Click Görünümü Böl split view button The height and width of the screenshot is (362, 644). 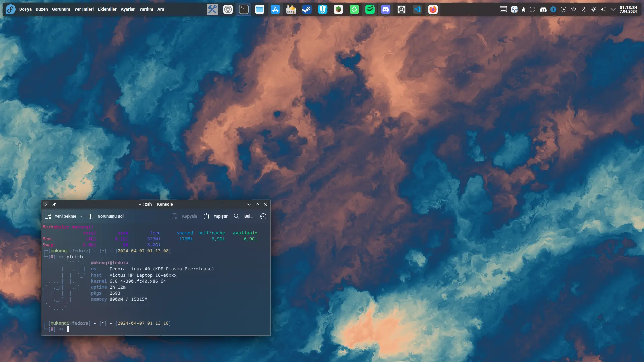pyautogui.click(x=106, y=216)
